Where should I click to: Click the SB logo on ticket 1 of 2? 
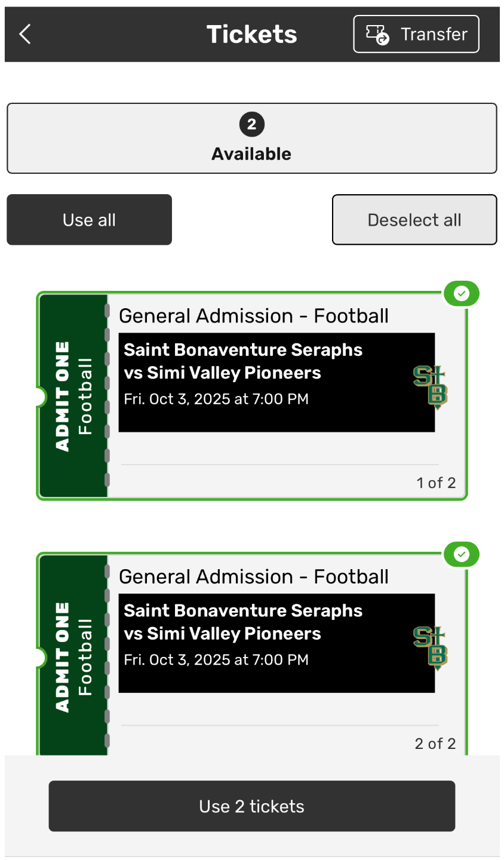(x=430, y=387)
